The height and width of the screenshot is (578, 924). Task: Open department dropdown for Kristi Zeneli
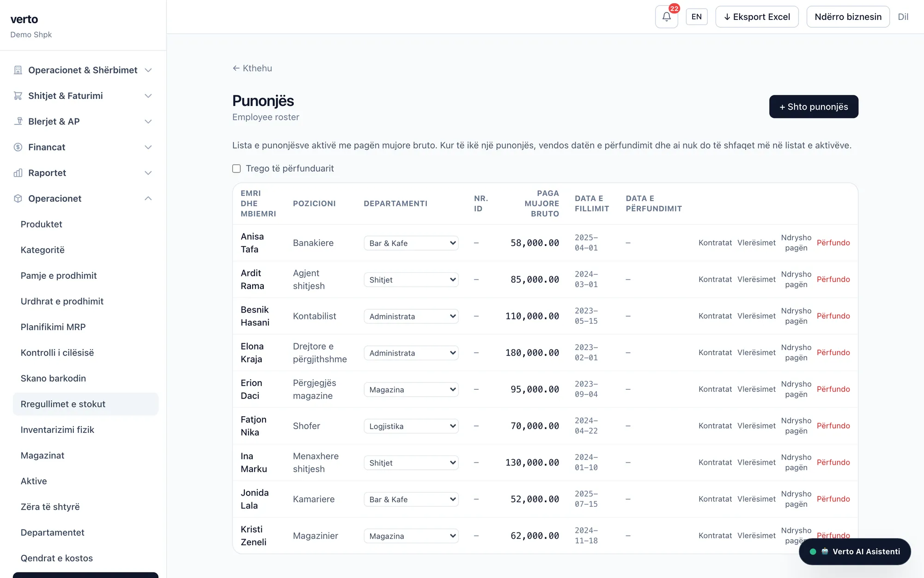[411, 536]
